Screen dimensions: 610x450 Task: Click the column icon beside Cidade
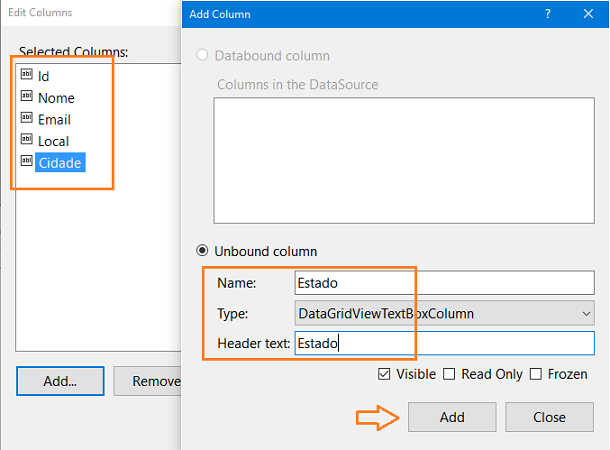pos(26,162)
